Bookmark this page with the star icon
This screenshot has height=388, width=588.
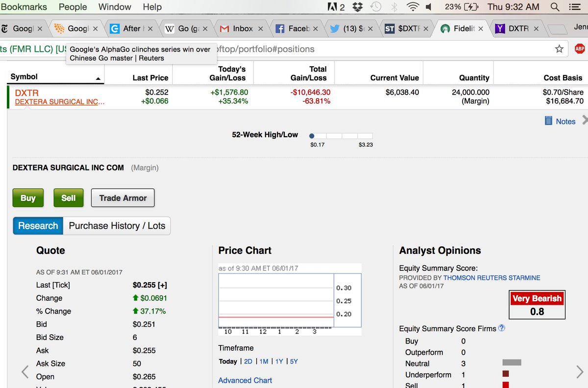tap(559, 48)
